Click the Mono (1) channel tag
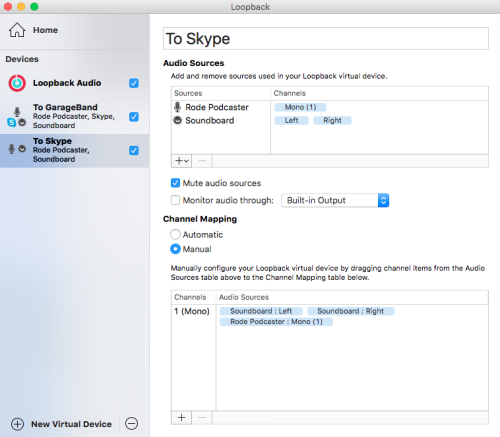 300,107
